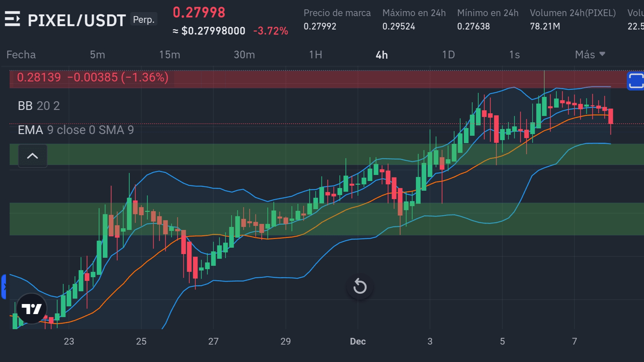Open the Fecha date selector
This screenshot has width=644, height=362.
[21, 55]
